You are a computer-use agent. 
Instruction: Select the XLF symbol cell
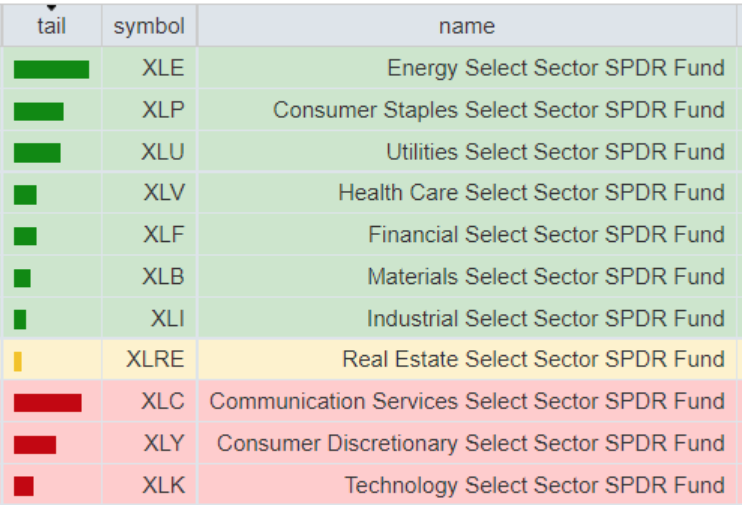pyautogui.click(x=163, y=235)
